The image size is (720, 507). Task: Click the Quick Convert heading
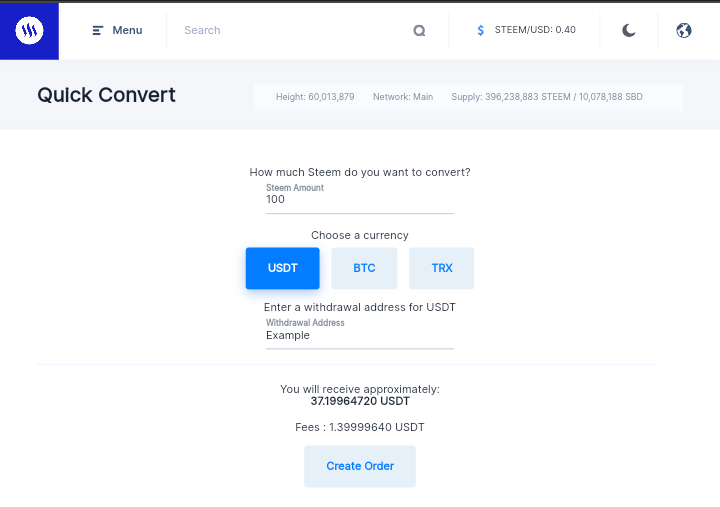pyautogui.click(x=106, y=95)
